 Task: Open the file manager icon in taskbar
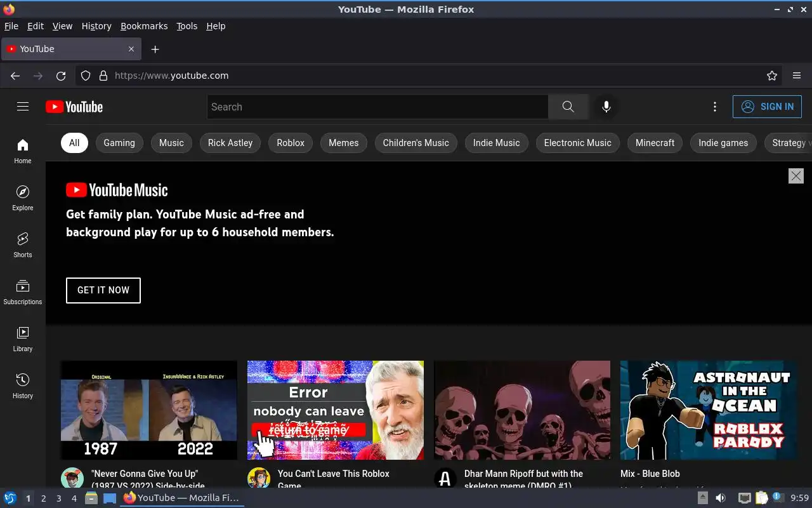[91, 498]
